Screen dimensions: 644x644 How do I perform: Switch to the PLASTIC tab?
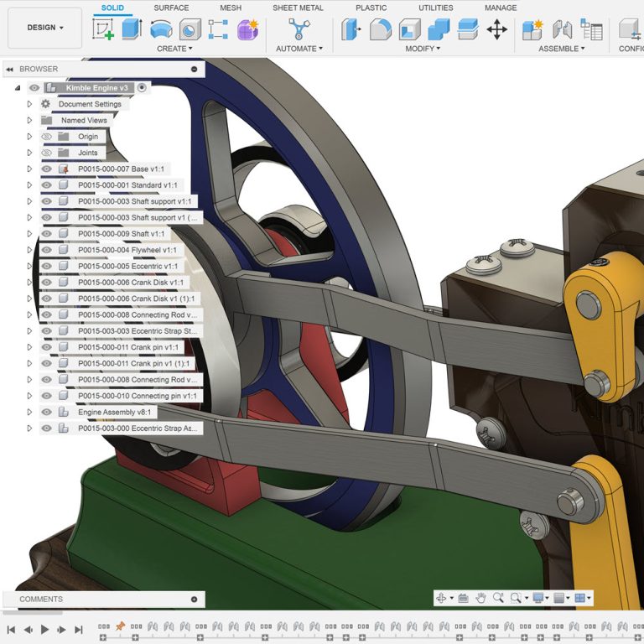pos(371,8)
